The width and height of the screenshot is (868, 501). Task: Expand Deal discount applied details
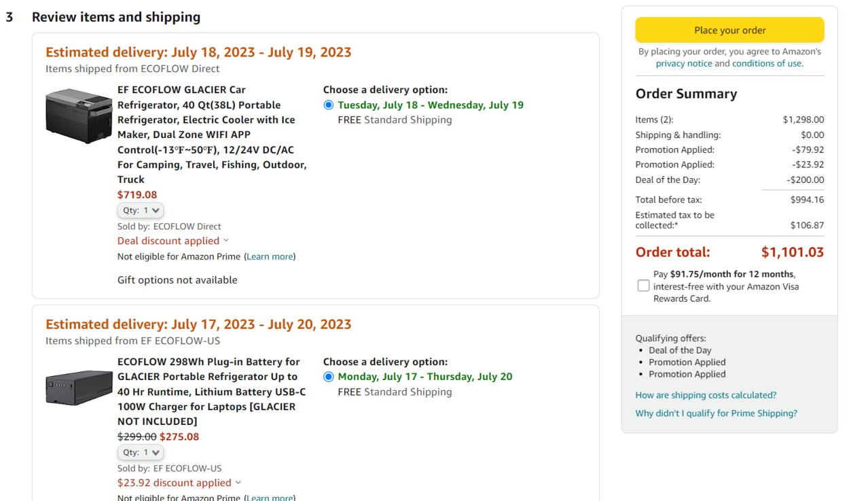tap(173, 241)
